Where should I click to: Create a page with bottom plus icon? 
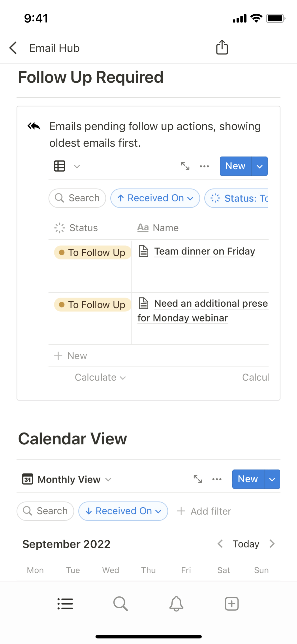click(x=232, y=604)
